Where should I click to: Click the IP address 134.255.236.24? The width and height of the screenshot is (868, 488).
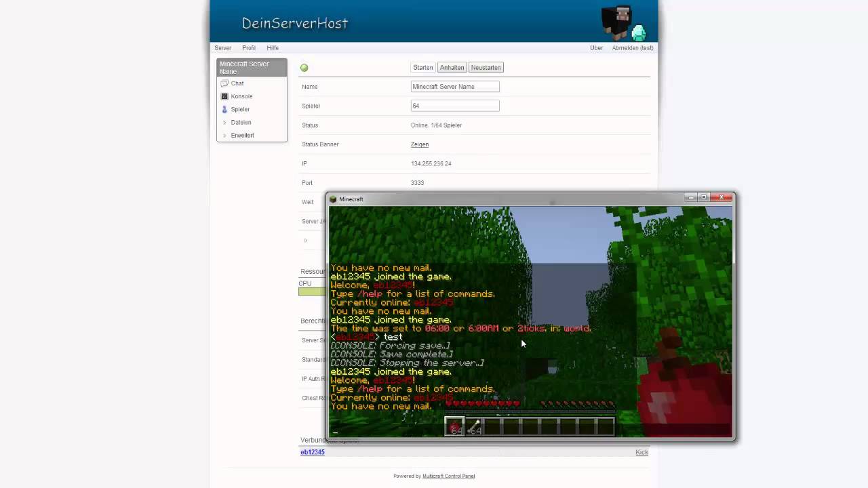[x=431, y=163]
